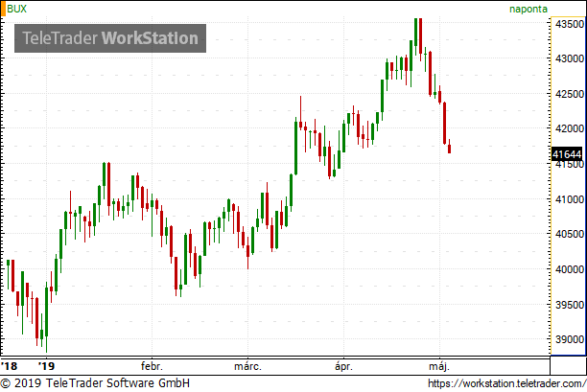
Task: Click the 40000 price axis label
Action: (x=569, y=269)
